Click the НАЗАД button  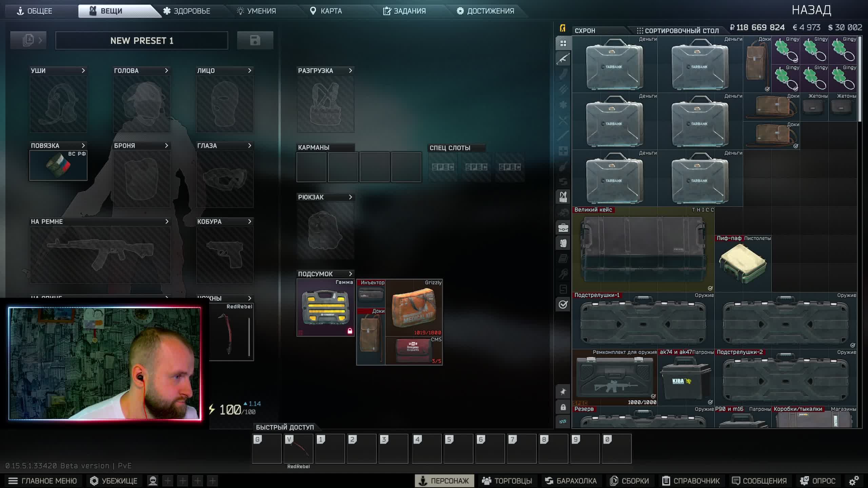tap(811, 10)
